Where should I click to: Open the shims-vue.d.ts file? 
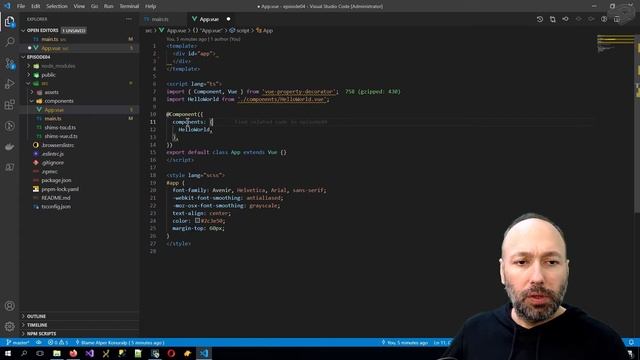(80, 136)
